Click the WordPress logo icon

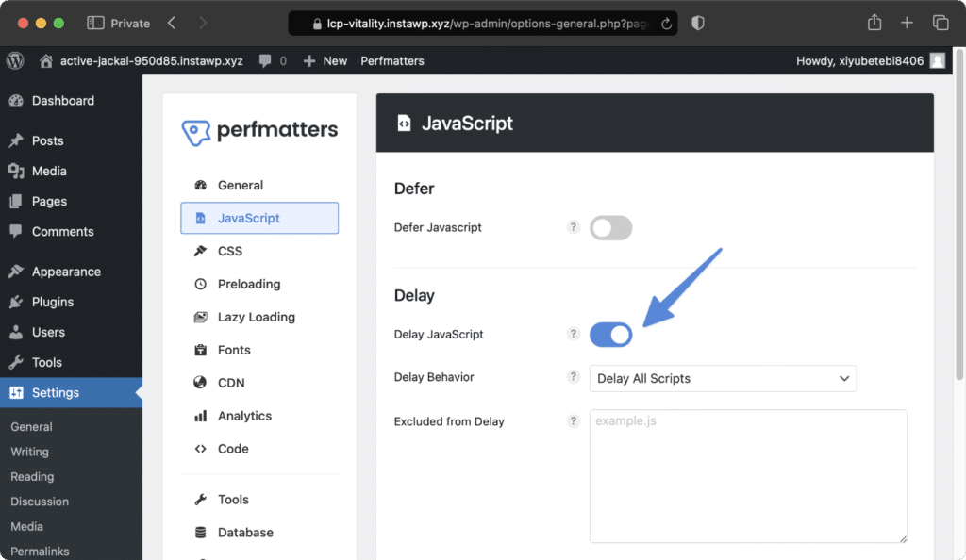pyautogui.click(x=15, y=60)
